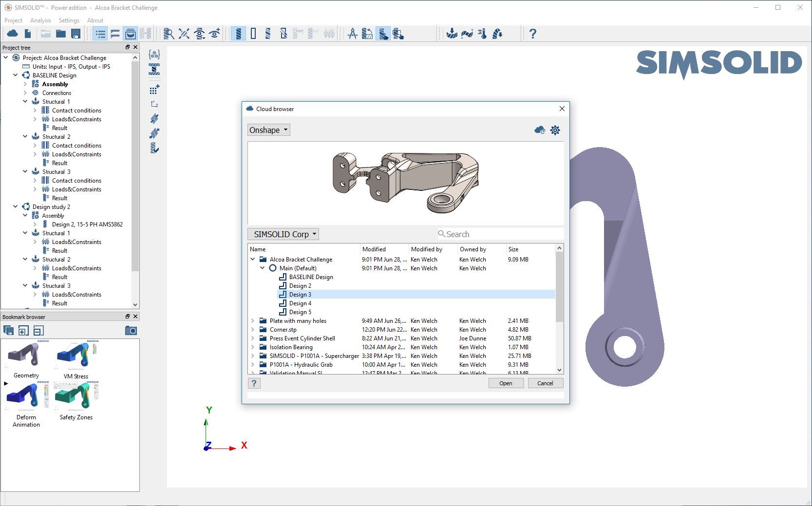This screenshot has height=506, width=812.
Task: Click the project tree vertical scrollbar
Action: point(135,166)
